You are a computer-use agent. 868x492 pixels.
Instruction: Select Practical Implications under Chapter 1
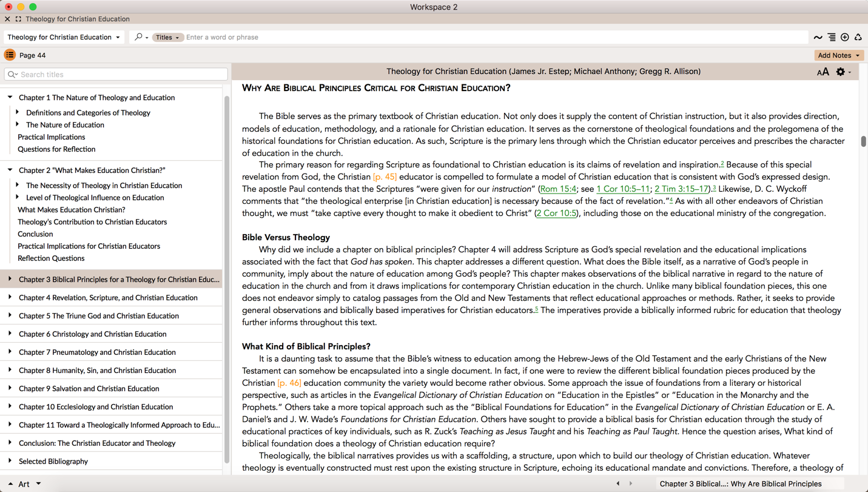52,137
